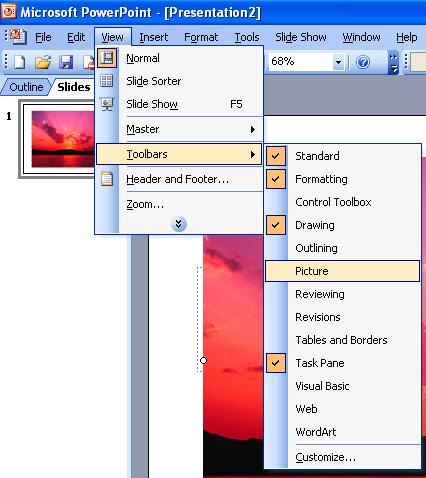Choose Slide Sorter from View menu
426x478 pixels.
coord(179,81)
